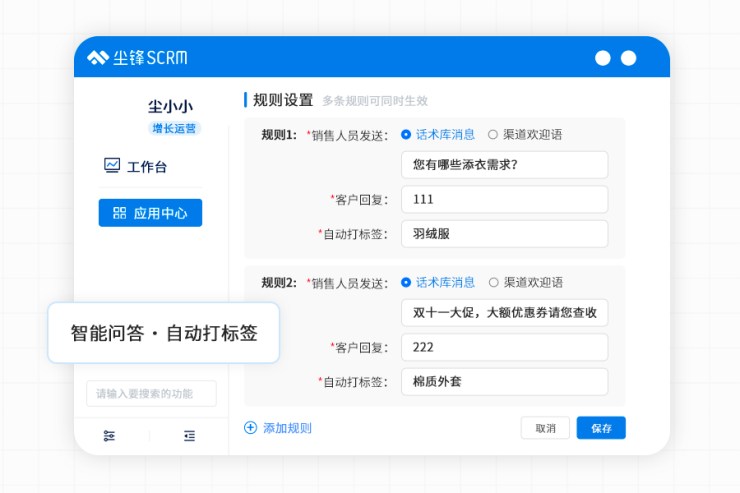740x493 pixels.
Task: Select 渠道欢迎语 radio in 规则1
Action: (493, 134)
